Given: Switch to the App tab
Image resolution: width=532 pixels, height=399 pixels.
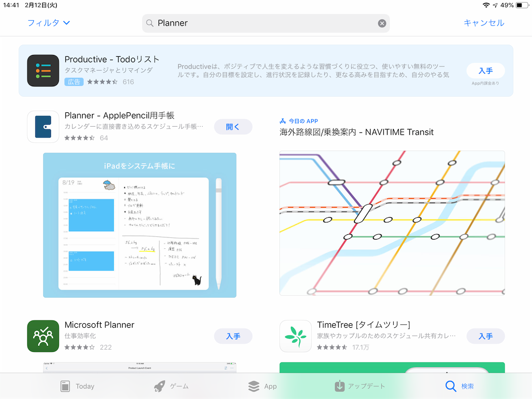Looking at the screenshot, I should 262,386.
